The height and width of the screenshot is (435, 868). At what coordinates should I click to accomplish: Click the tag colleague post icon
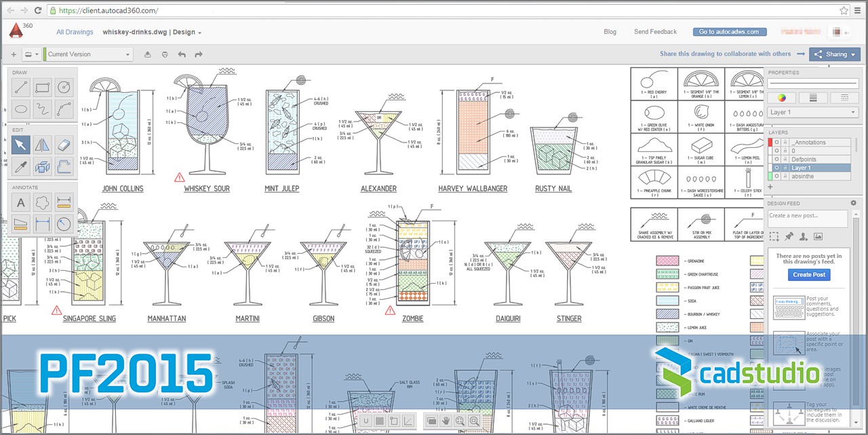point(803,236)
